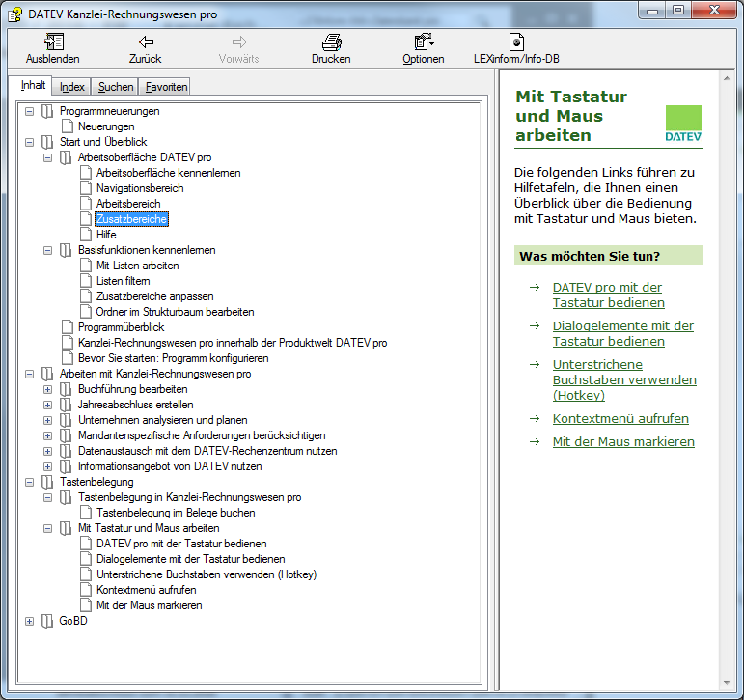This screenshot has width=744, height=700.
Task: Click the page icon beside Tastenbelegung im Belege buchen
Action: (86, 513)
